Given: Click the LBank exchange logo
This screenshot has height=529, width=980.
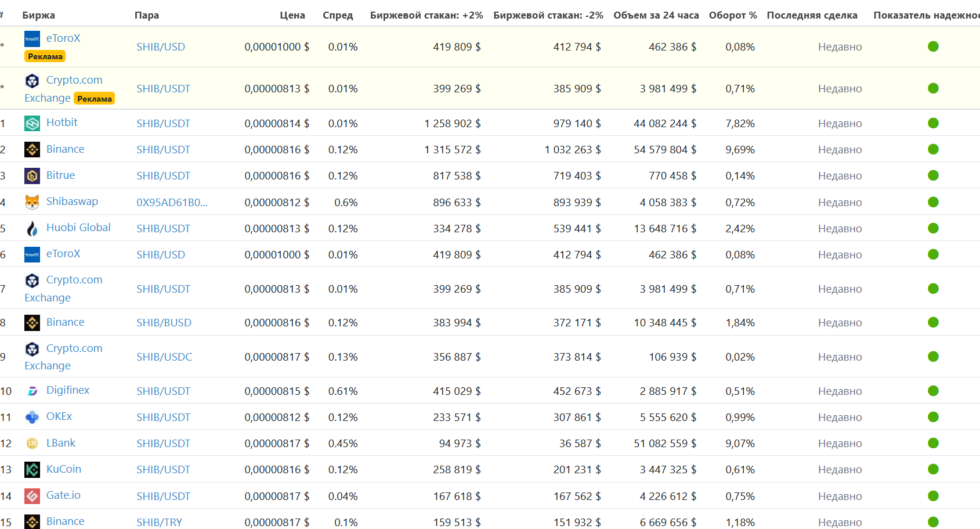Looking at the screenshot, I should (x=32, y=443).
